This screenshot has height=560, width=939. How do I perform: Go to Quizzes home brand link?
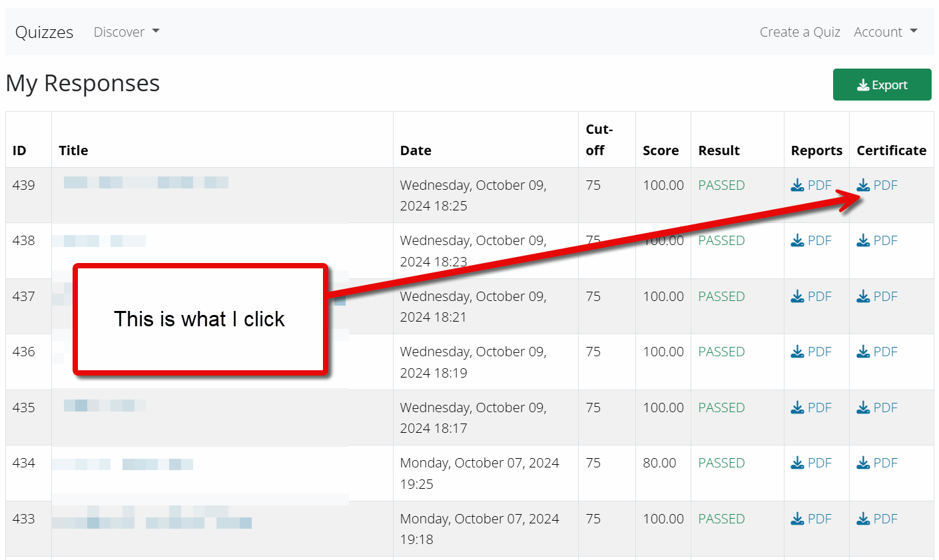pos(44,32)
